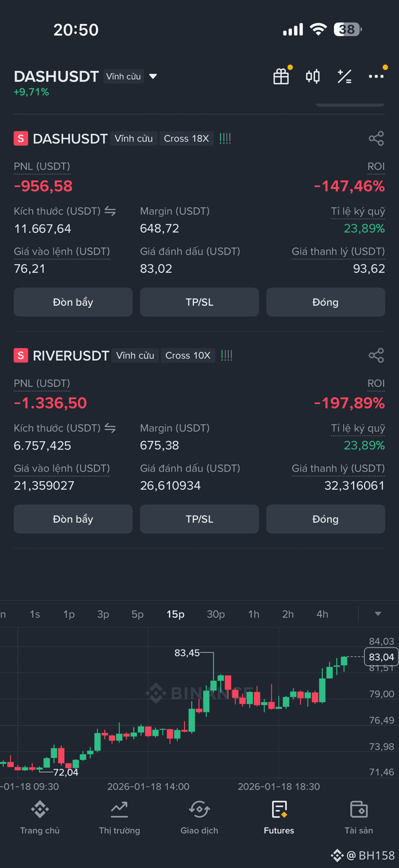Viewport: 399px width, 868px height.
Task: Tap Giá thanh lý label of DASHUSDT position
Action: tap(338, 251)
